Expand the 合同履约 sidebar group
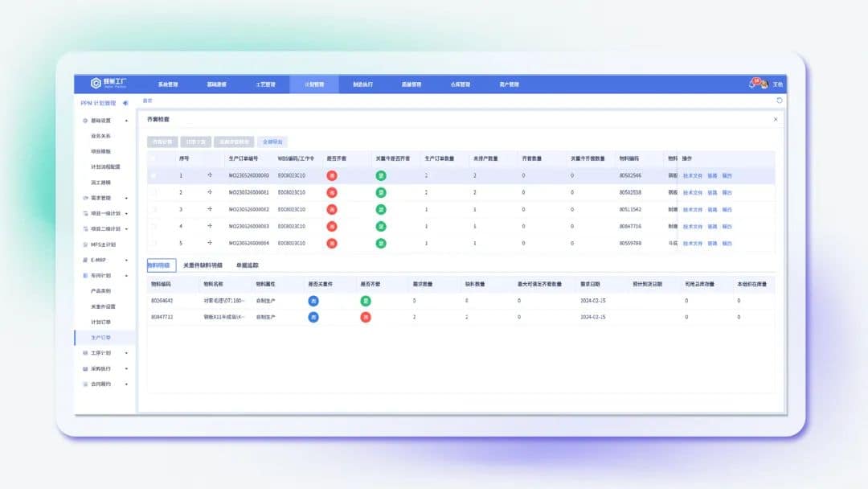Viewport: 868px width, 489px height. (126, 384)
